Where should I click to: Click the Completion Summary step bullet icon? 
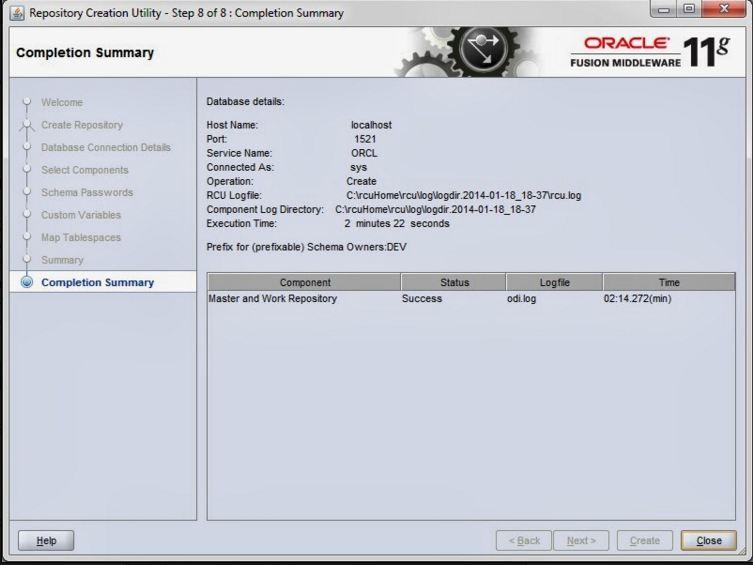(27, 282)
